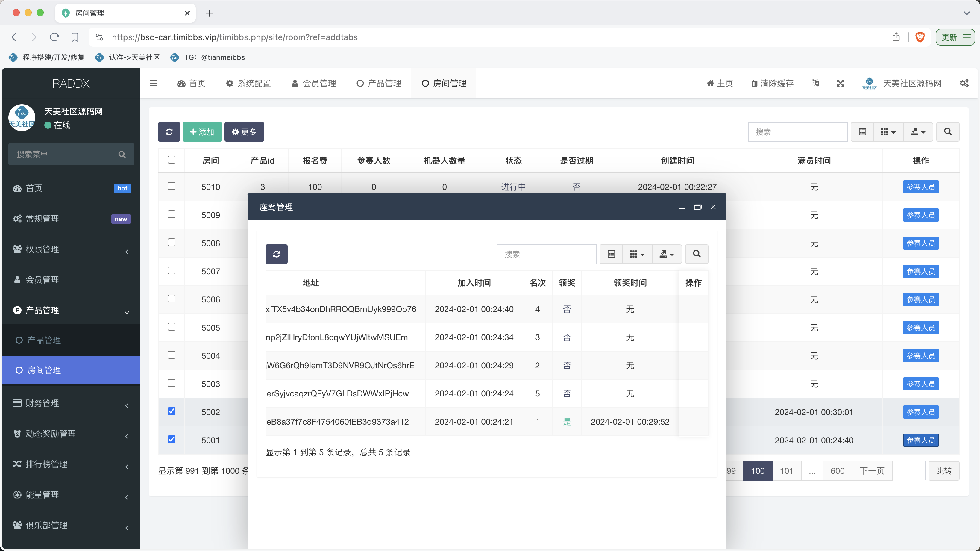Image resolution: width=980 pixels, height=551 pixels.
Task: Expand the 权限管理 sidebar menu
Action: [71, 250]
